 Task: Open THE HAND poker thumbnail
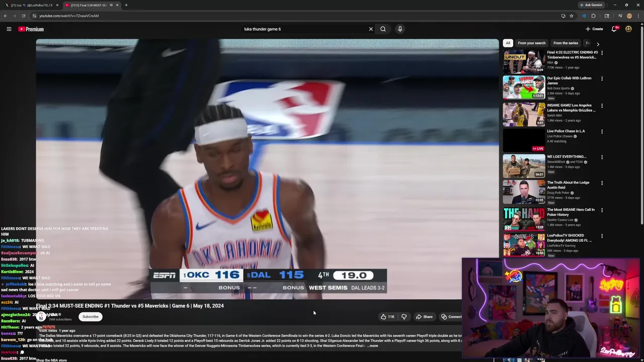524,218
